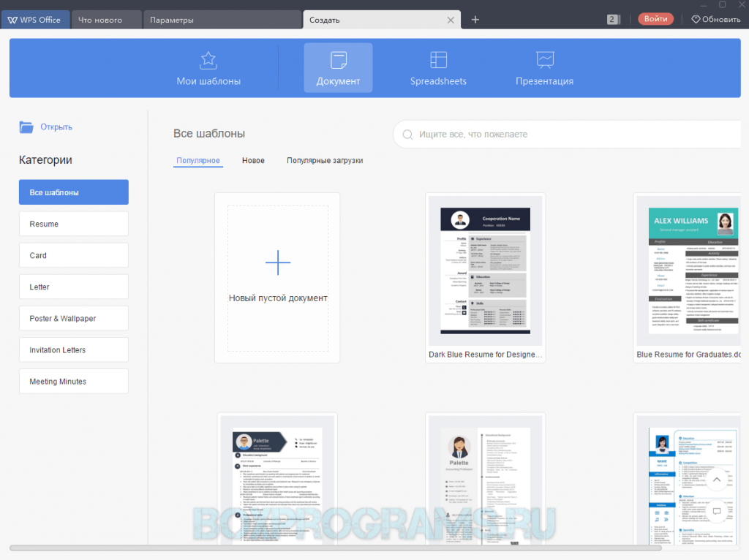Click the WPS Office logo tab

tap(35, 20)
